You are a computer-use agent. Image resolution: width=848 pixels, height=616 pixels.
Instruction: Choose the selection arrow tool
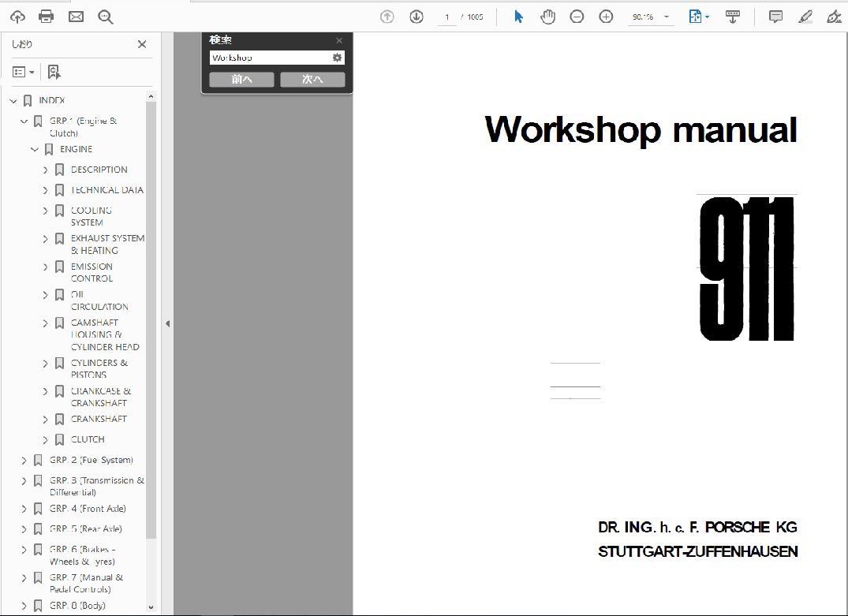click(518, 17)
